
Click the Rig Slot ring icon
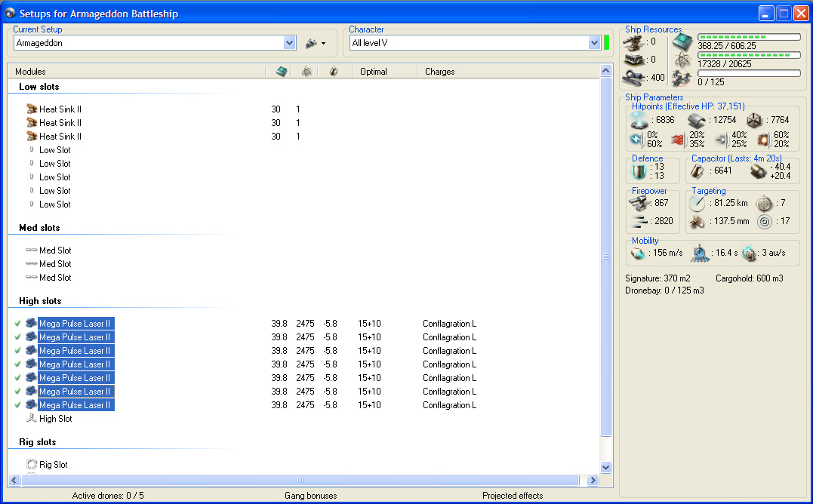[32, 464]
